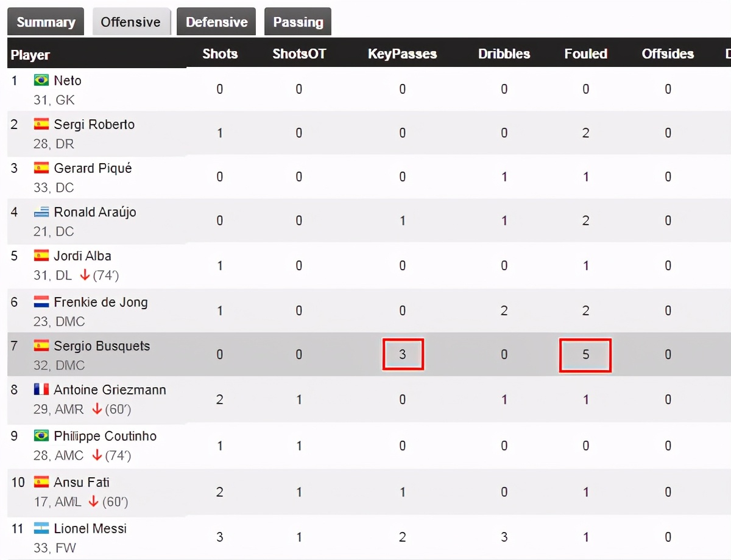Open the Passing stats tab
The height and width of the screenshot is (560, 731).
[x=298, y=23]
